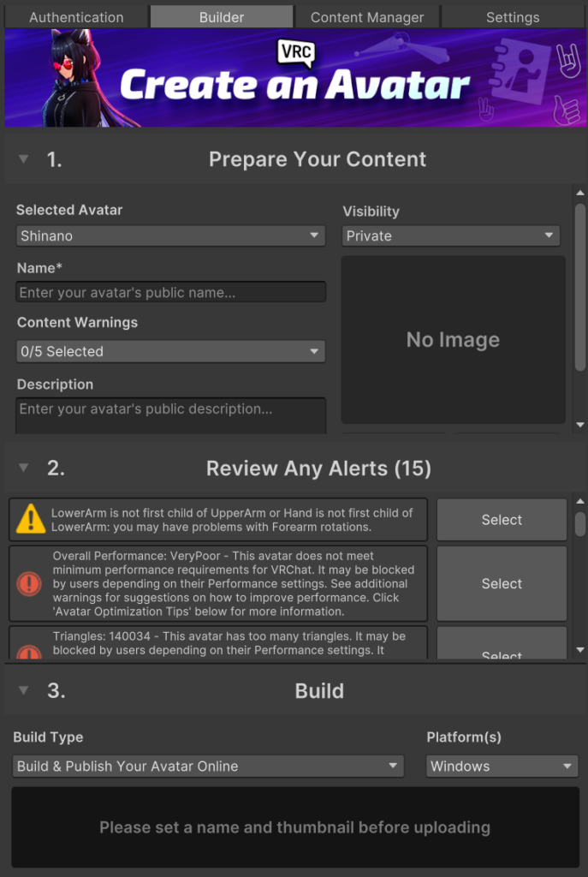Go to the Content Manager tab
The image size is (588, 877).
367,17
